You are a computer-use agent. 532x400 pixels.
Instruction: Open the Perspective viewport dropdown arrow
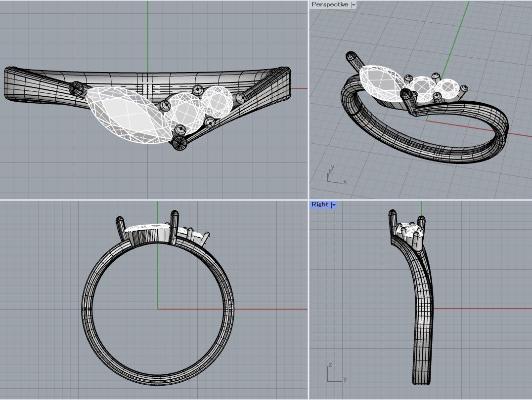(x=354, y=4)
